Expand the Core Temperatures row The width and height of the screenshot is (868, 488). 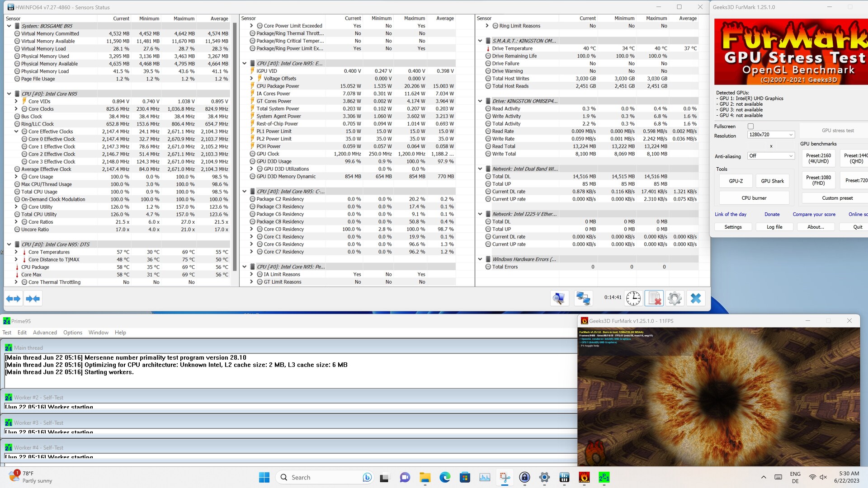tap(16, 252)
